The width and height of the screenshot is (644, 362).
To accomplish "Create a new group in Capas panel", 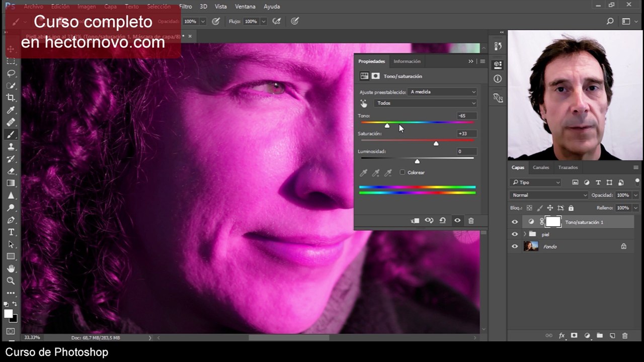I will pyautogui.click(x=600, y=336).
